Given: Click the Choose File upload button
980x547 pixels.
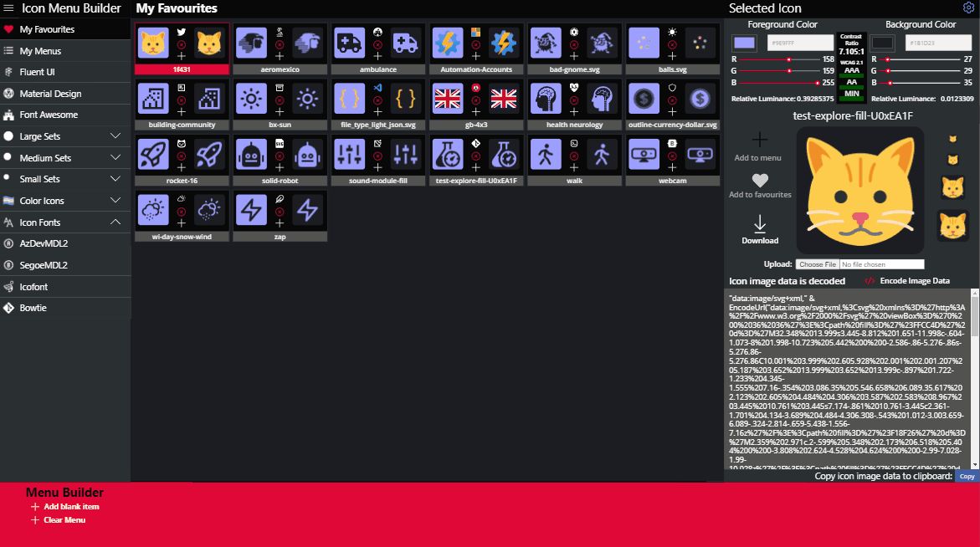Looking at the screenshot, I should click(x=818, y=265).
